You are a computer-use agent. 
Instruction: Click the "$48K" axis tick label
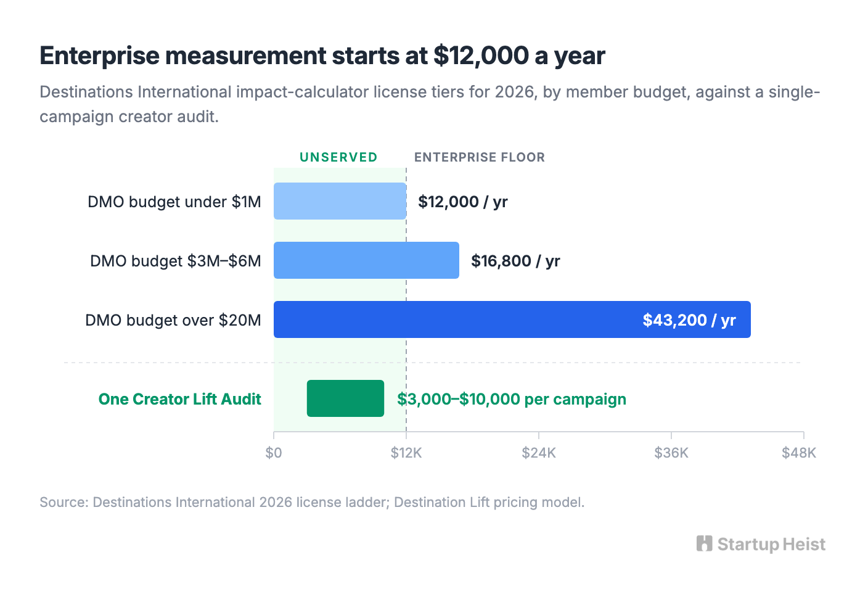[799, 453]
